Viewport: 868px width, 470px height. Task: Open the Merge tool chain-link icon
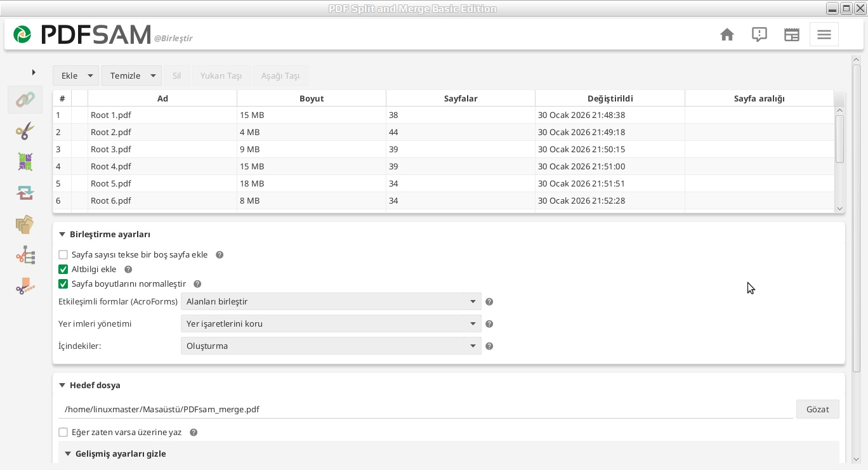tap(25, 100)
